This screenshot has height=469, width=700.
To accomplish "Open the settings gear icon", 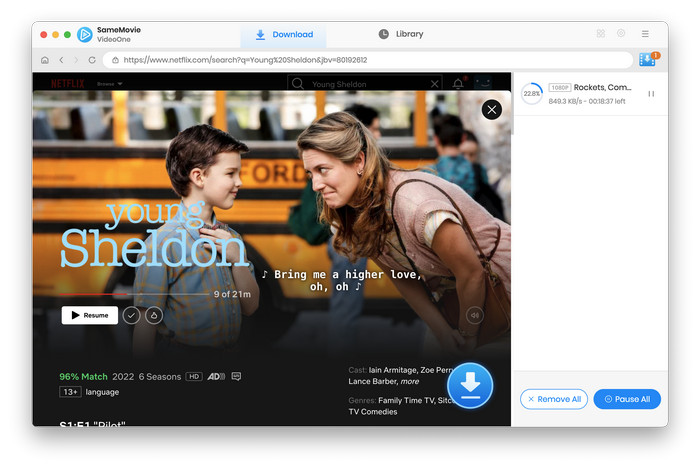I will click(x=621, y=34).
